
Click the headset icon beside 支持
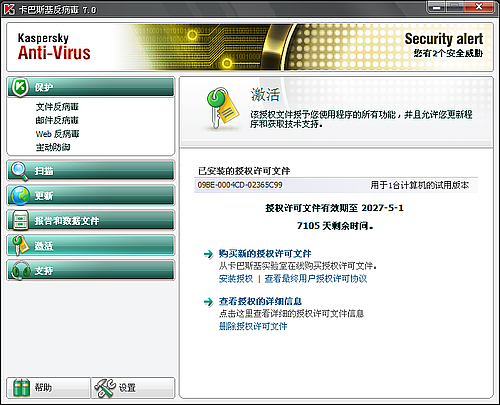click(21, 270)
